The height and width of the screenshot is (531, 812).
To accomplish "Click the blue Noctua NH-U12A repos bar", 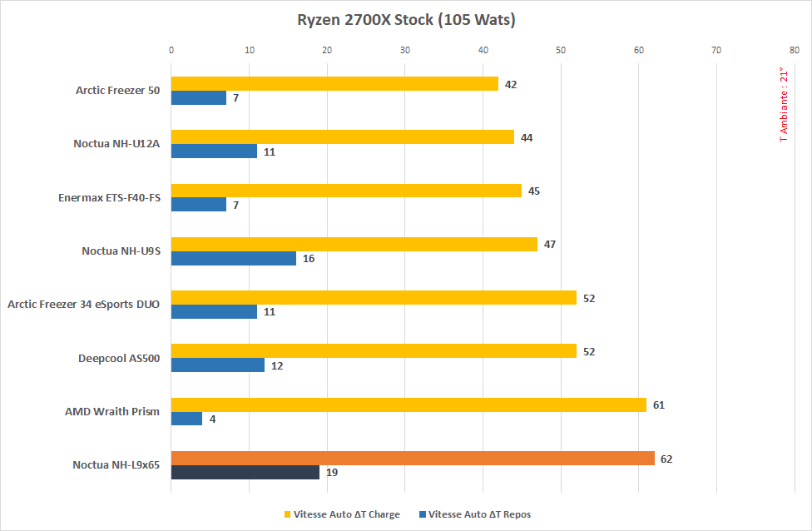I will (214, 151).
